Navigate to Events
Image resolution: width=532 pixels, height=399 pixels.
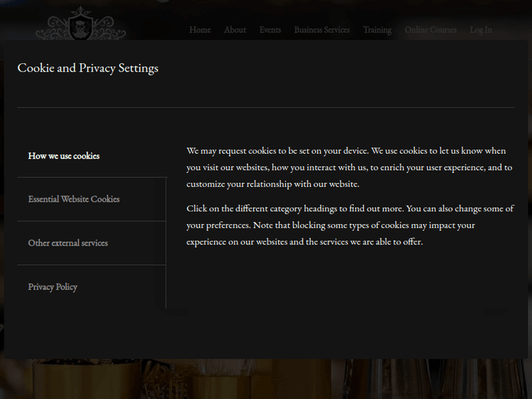pos(270,30)
